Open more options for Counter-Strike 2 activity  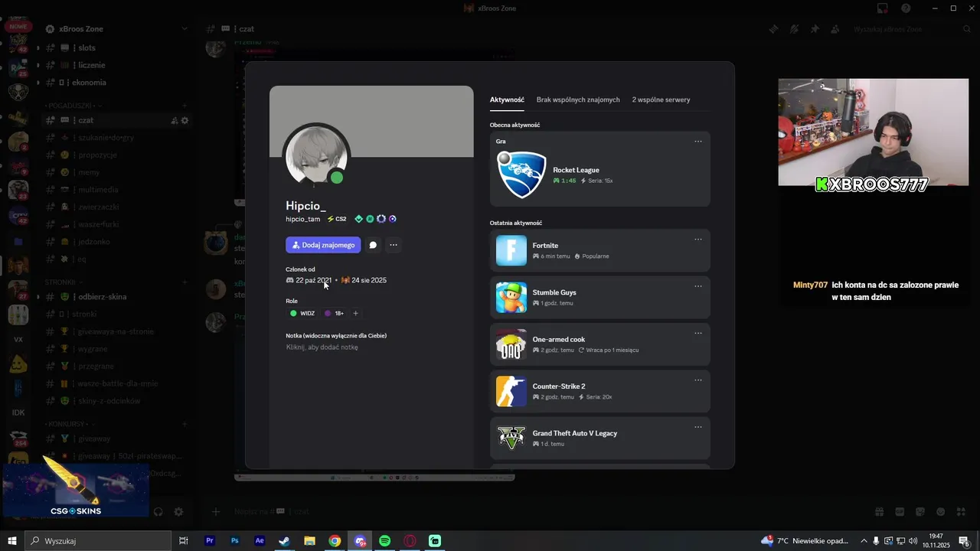point(698,380)
